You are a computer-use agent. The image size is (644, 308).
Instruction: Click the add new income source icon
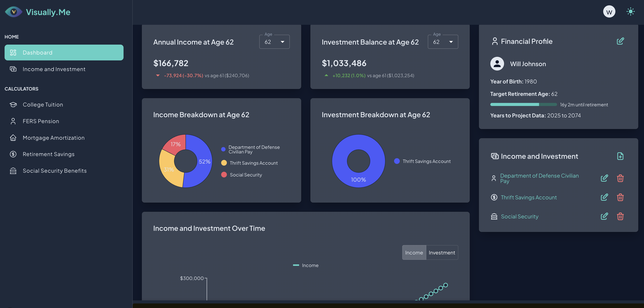pos(621,156)
